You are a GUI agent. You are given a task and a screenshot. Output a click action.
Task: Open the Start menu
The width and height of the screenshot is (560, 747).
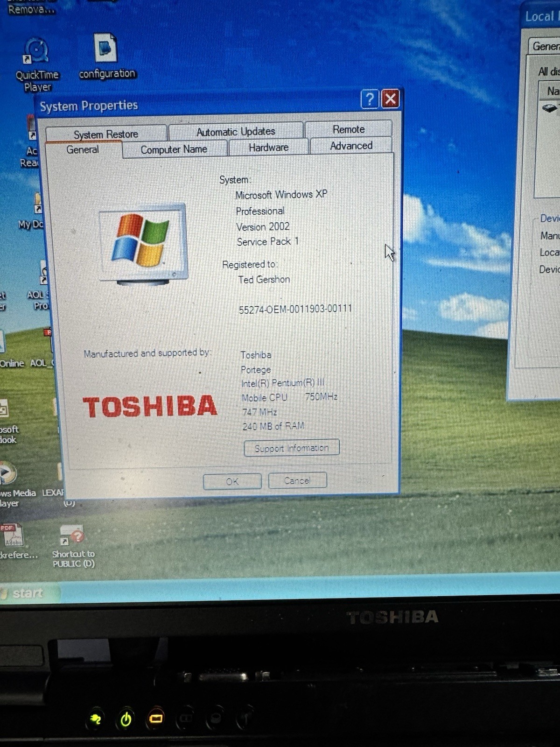coord(28,593)
